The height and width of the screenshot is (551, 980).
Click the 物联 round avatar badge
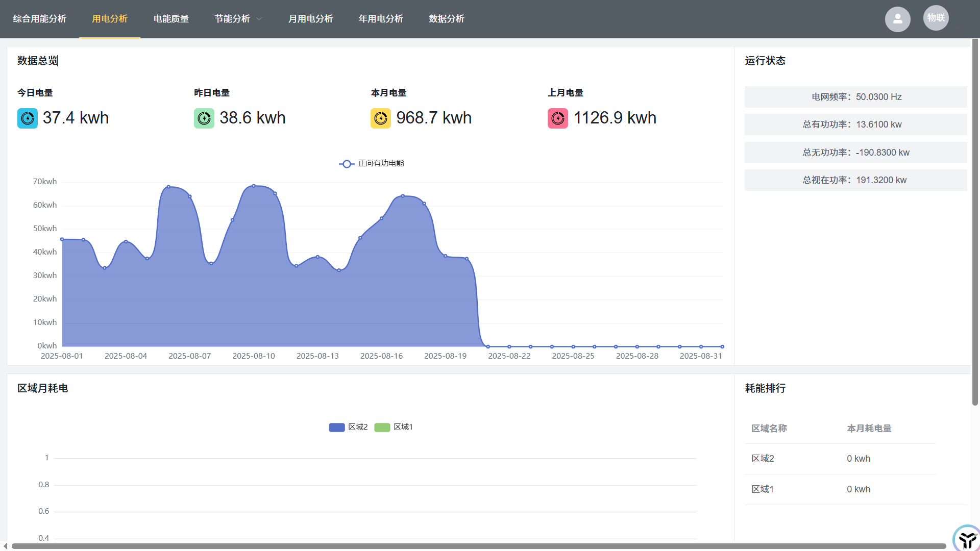[x=936, y=18]
